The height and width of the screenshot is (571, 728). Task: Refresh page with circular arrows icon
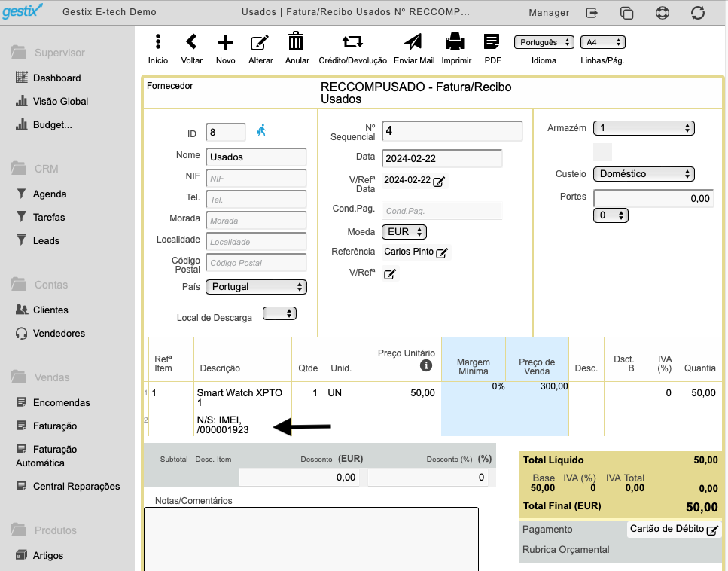tap(698, 13)
